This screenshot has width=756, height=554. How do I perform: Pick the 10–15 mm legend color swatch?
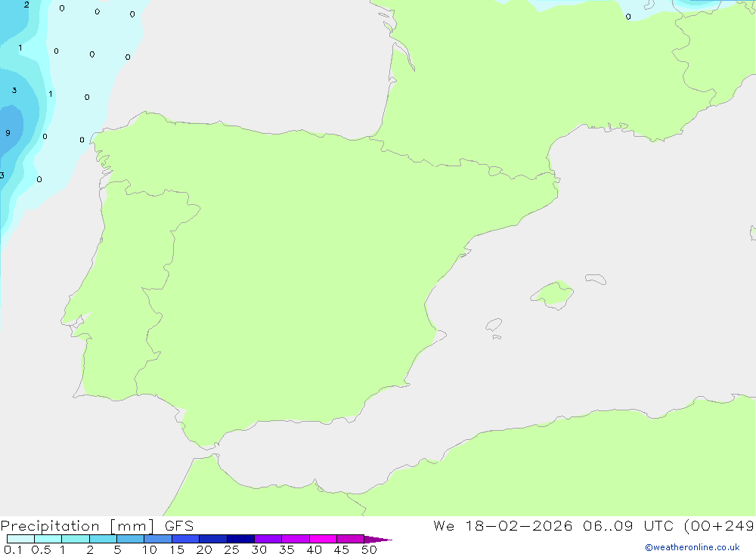click(158, 539)
